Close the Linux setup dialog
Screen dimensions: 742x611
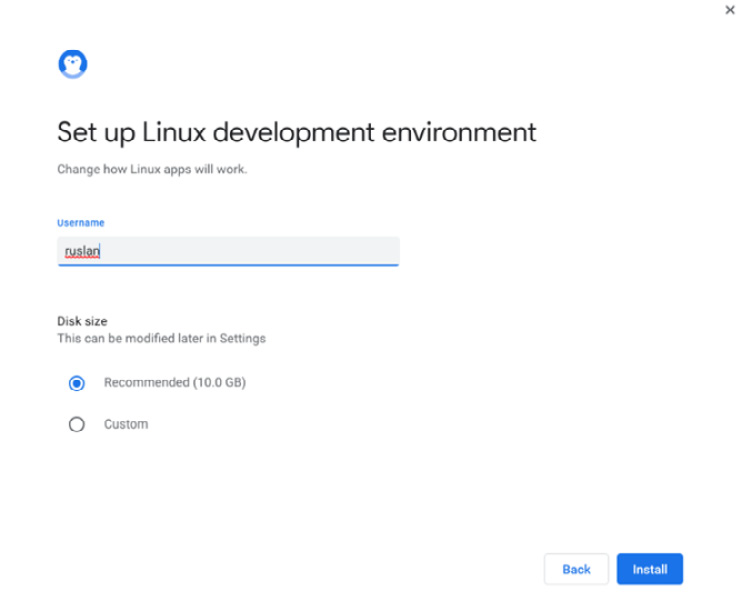pyautogui.click(x=730, y=9)
